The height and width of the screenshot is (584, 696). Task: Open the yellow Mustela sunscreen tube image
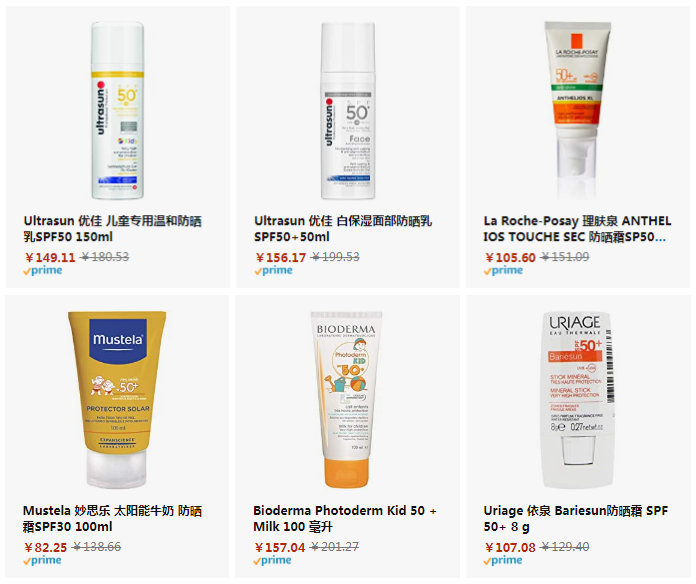(x=117, y=399)
